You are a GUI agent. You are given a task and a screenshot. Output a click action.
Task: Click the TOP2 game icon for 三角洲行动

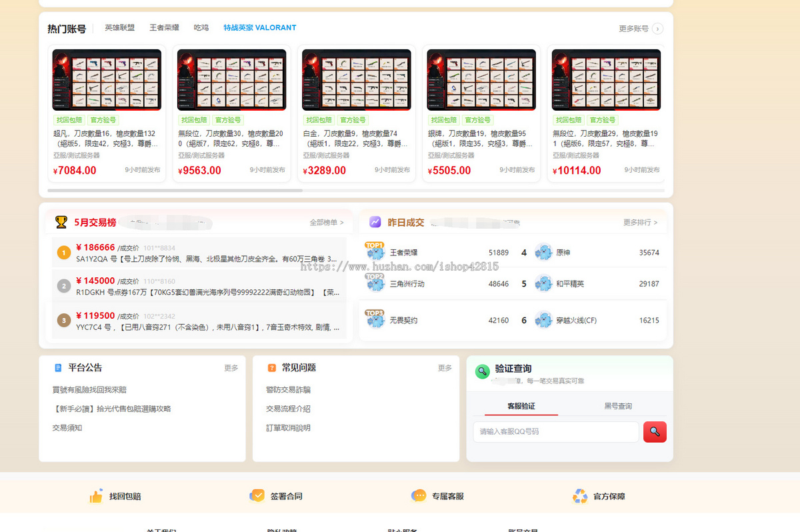[x=375, y=283]
